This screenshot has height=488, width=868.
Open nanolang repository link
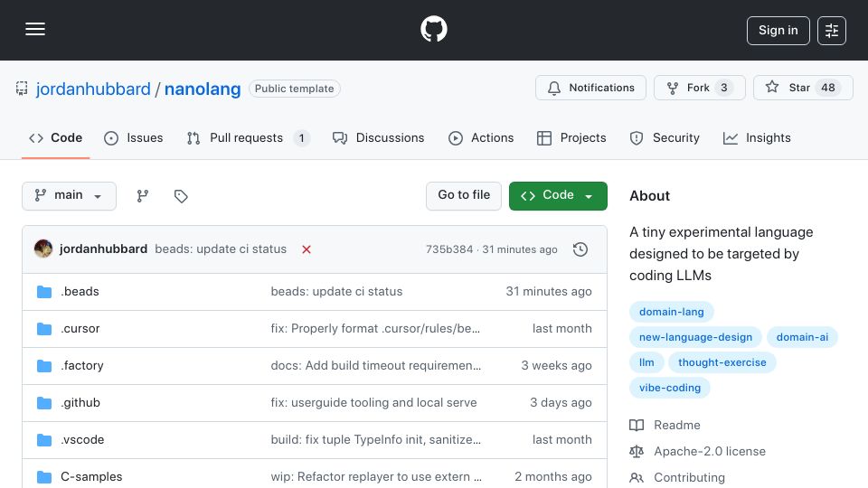point(203,89)
